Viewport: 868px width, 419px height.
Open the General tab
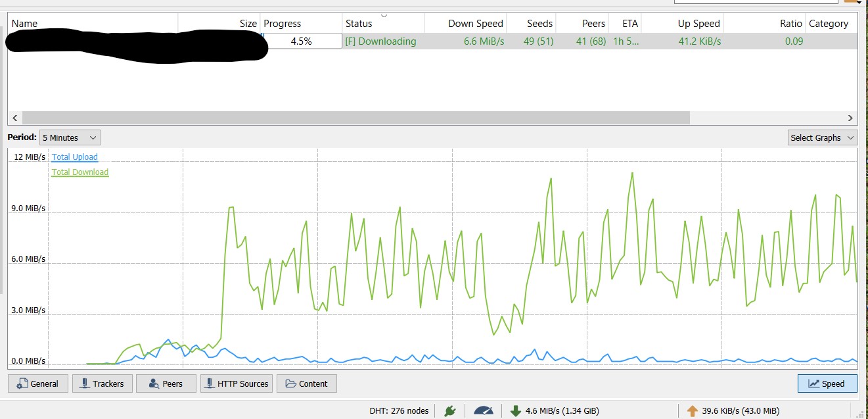click(38, 383)
